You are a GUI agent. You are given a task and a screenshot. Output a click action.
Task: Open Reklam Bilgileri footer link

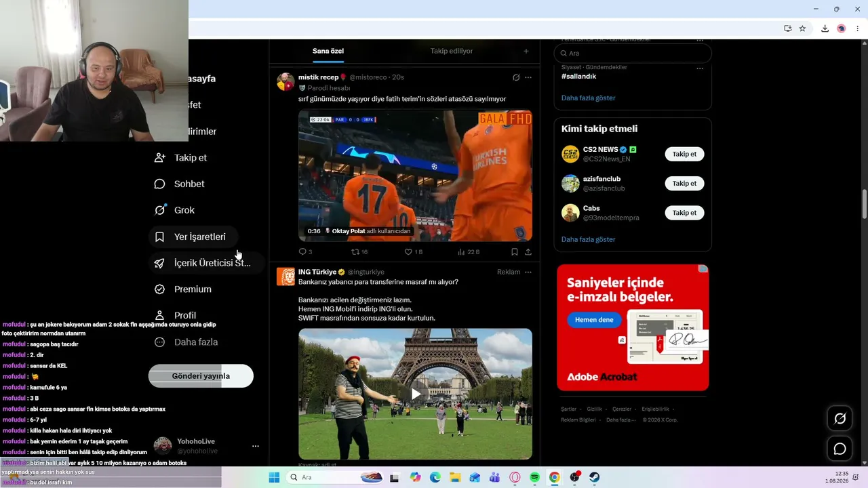pyautogui.click(x=578, y=420)
